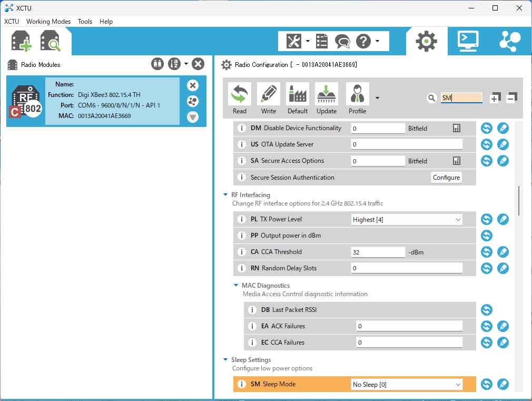532x401 pixels.
Task: Show info for SM Sleep Mode
Action: click(242, 384)
